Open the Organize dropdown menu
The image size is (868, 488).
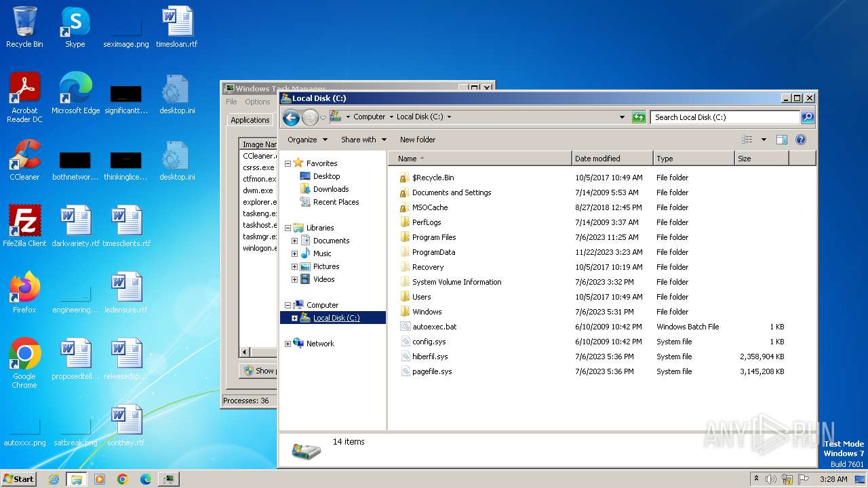[x=307, y=140]
